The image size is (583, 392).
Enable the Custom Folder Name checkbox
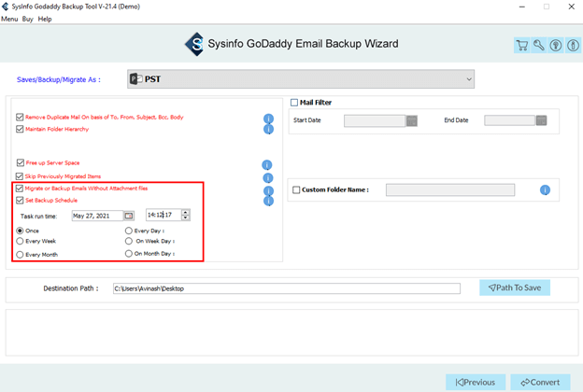(296, 189)
